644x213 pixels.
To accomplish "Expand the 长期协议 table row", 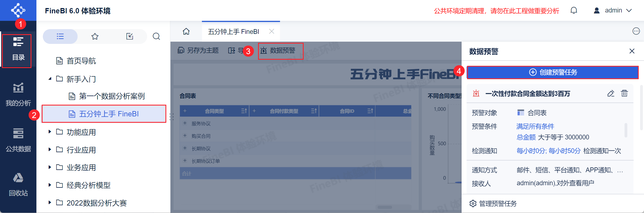I will (185, 148).
